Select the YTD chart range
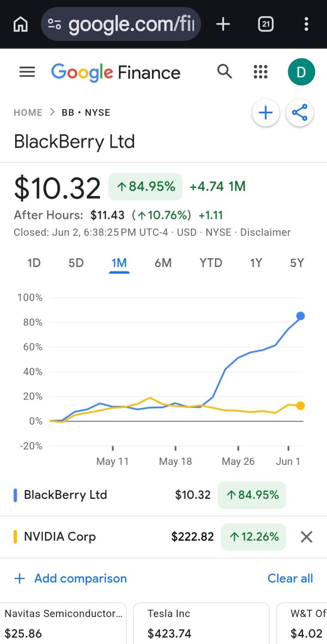327x644 pixels. (211, 263)
